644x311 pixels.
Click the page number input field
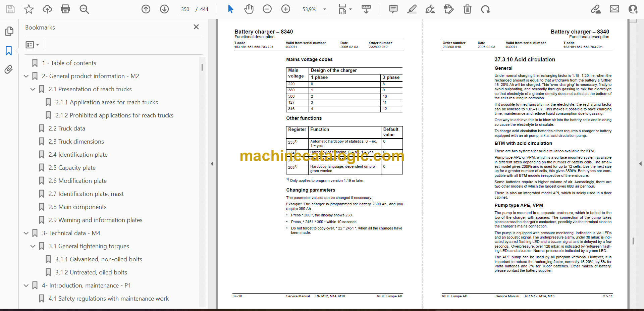[x=185, y=9]
